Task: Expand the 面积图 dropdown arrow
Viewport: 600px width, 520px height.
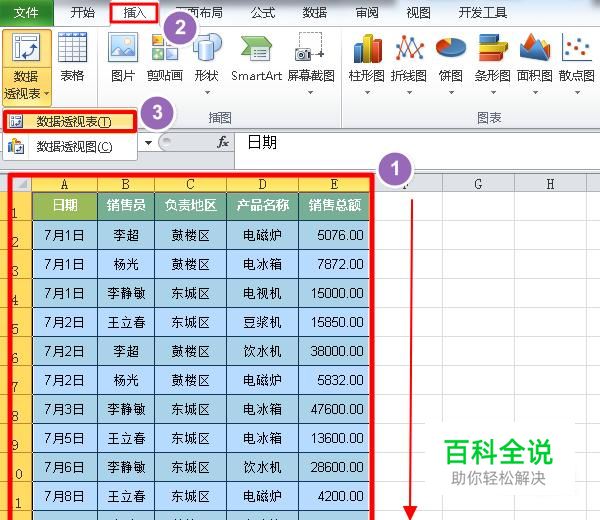Action: point(536,92)
